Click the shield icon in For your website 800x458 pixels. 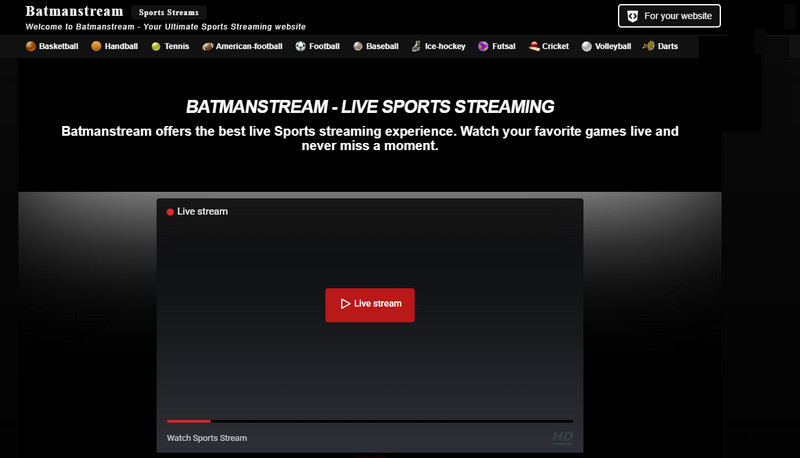(x=633, y=16)
